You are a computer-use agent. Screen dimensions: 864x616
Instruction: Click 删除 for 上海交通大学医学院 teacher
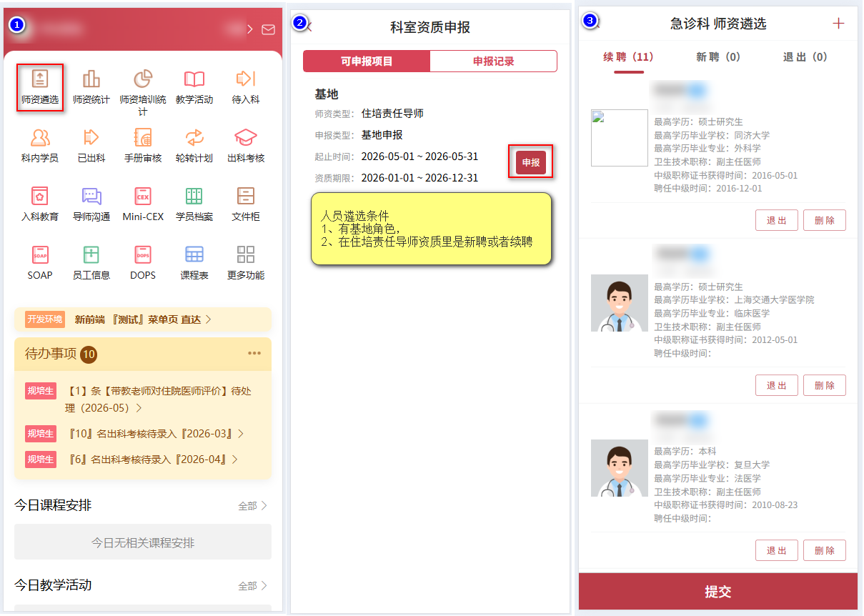(825, 385)
